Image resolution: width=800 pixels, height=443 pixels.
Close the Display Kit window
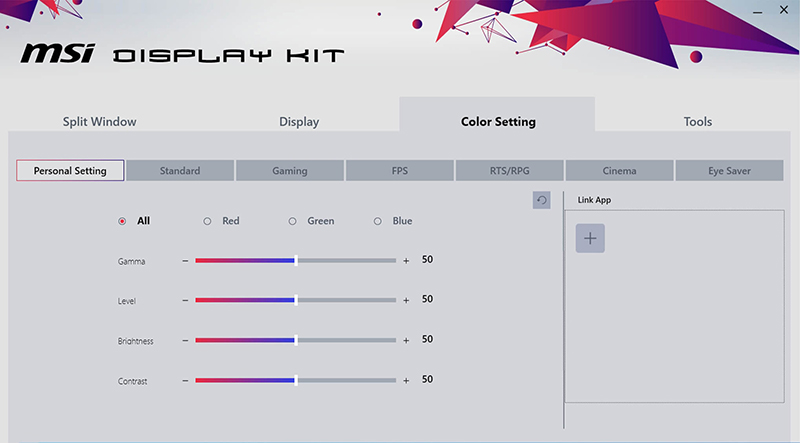[784, 10]
